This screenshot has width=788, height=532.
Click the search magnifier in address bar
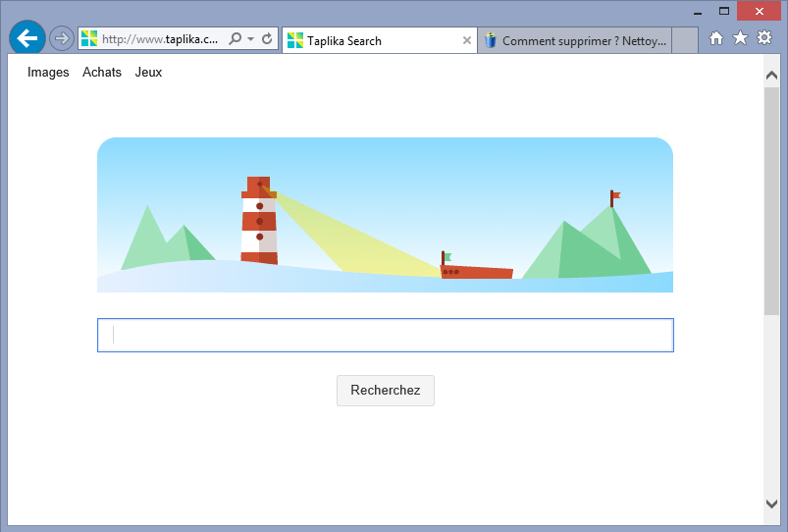click(x=235, y=38)
